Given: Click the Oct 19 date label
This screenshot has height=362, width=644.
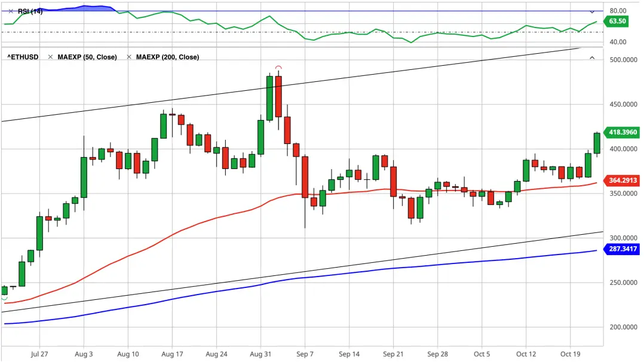Looking at the screenshot, I should pos(571,354).
